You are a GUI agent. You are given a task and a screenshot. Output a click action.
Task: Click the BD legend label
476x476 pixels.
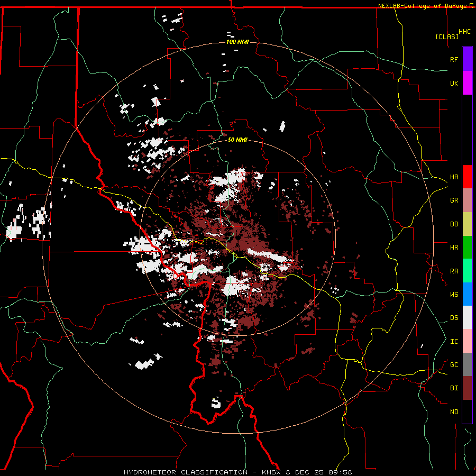[454, 224]
